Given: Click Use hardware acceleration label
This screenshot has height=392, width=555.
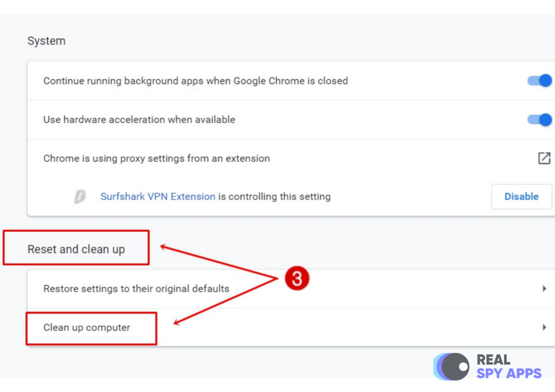Looking at the screenshot, I should click(x=139, y=120).
